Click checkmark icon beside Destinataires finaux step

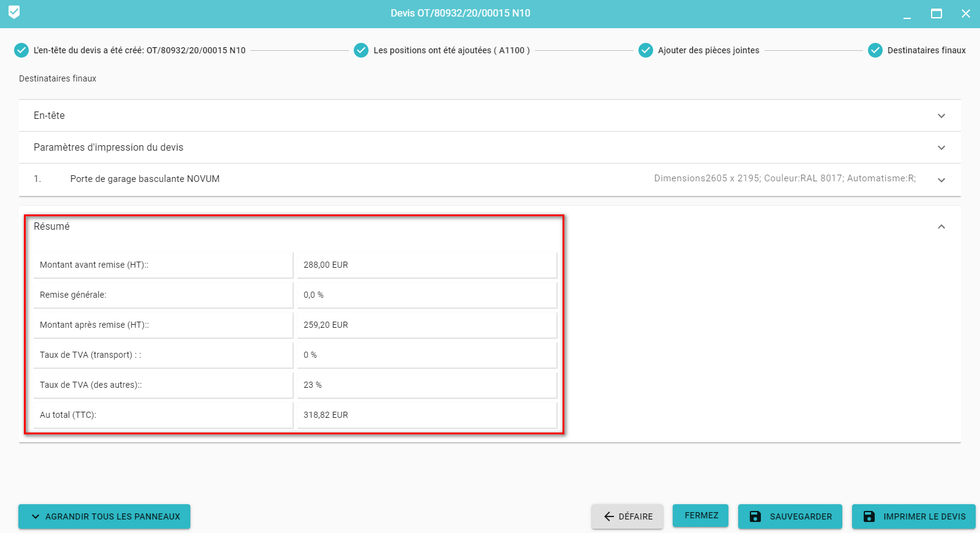click(x=875, y=50)
